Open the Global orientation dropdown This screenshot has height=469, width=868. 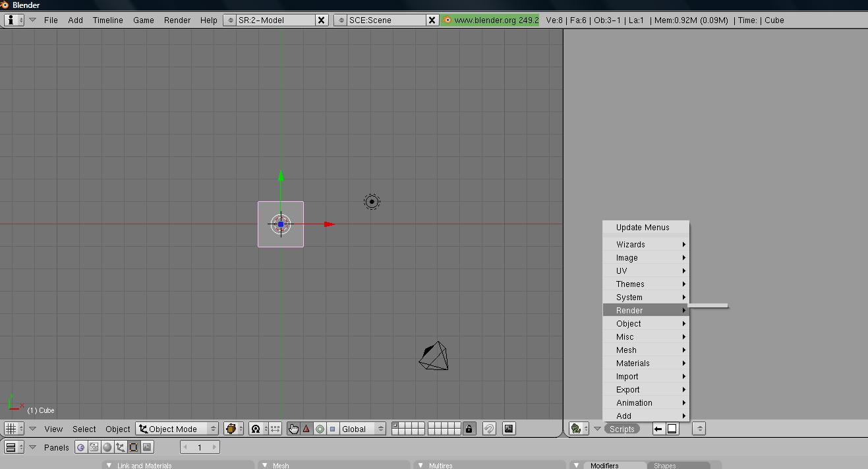(x=362, y=429)
